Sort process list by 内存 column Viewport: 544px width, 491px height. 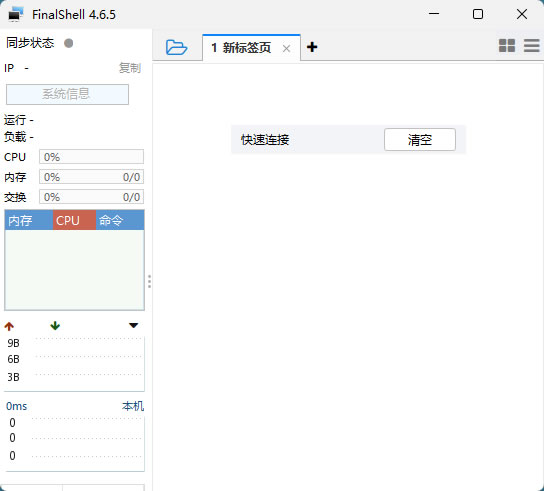pos(29,220)
